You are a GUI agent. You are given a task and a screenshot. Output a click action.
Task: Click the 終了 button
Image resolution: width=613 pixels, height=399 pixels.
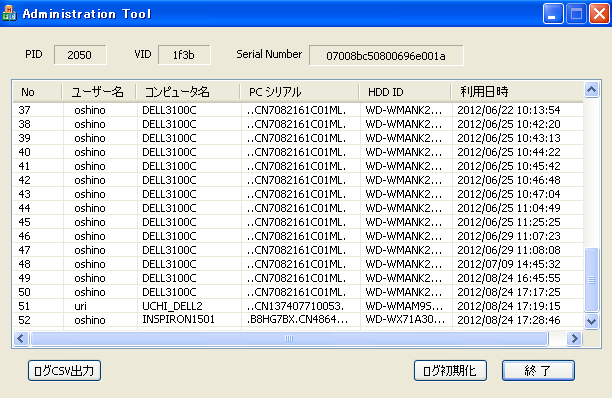(x=538, y=370)
